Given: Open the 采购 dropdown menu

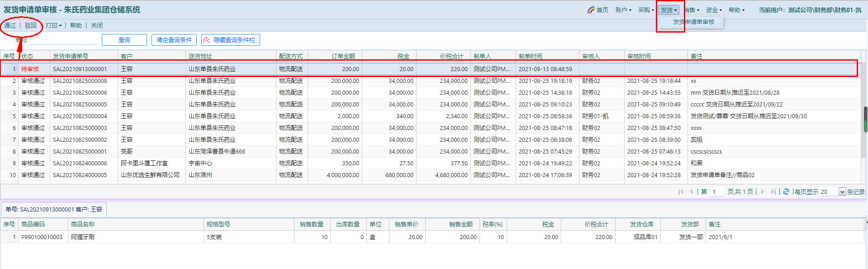Looking at the screenshot, I should tap(646, 10).
